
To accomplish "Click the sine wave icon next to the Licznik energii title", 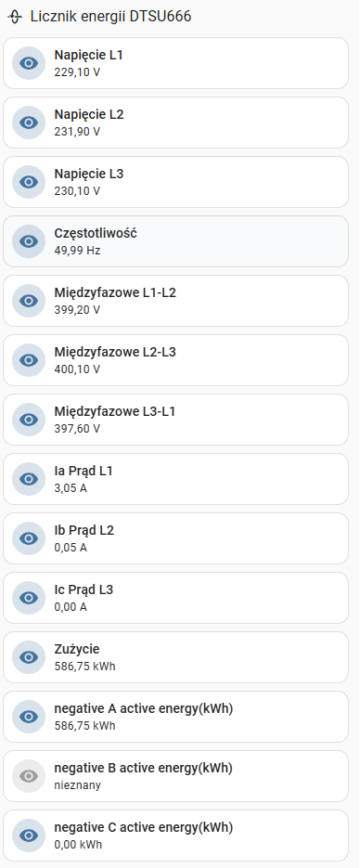I will [x=16, y=17].
